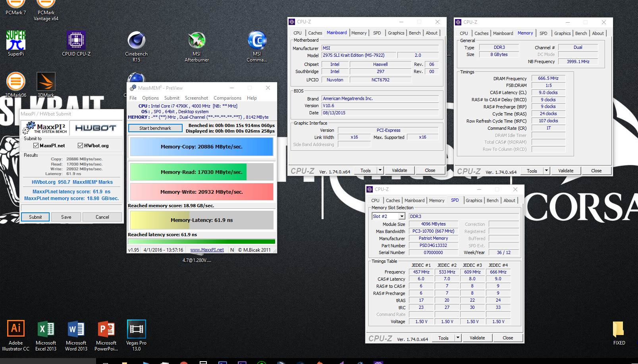Click the green benchmark progress bar
Viewport: 638px width, 364px height.
click(x=202, y=241)
